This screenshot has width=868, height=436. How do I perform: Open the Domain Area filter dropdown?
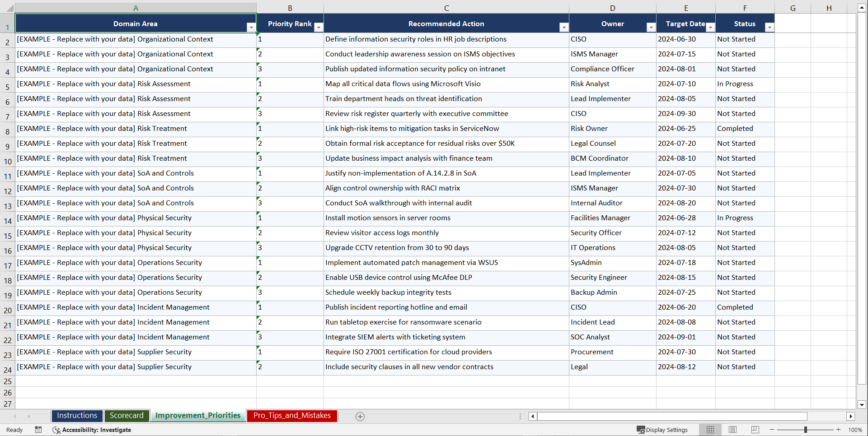click(251, 27)
